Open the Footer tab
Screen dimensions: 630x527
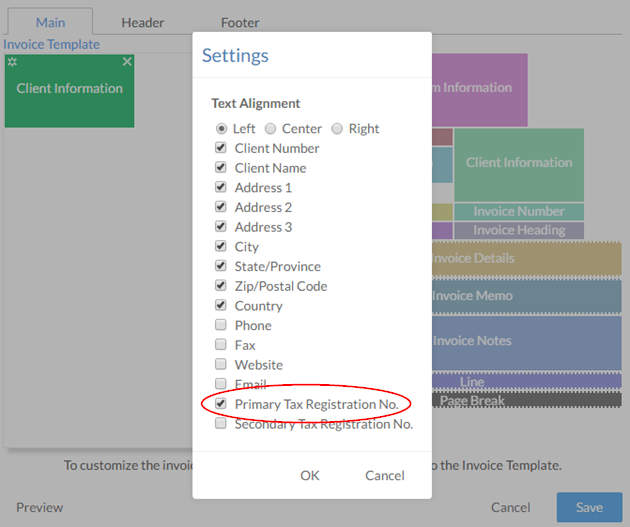pos(240,22)
